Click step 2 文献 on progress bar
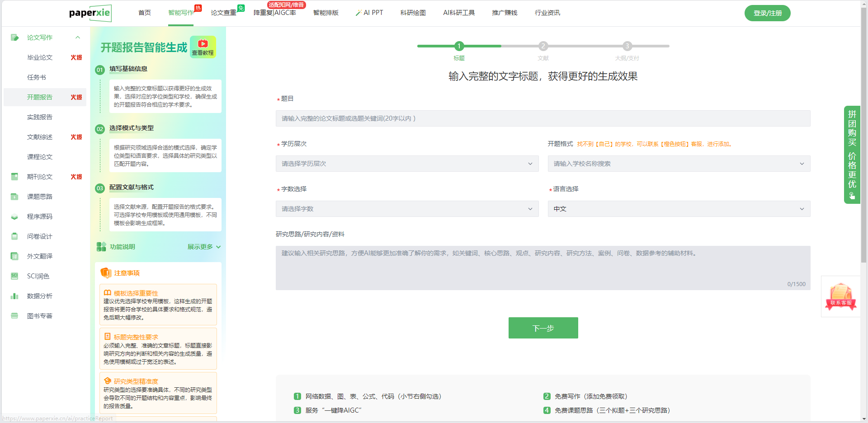868x423 pixels. coord(543,46)
